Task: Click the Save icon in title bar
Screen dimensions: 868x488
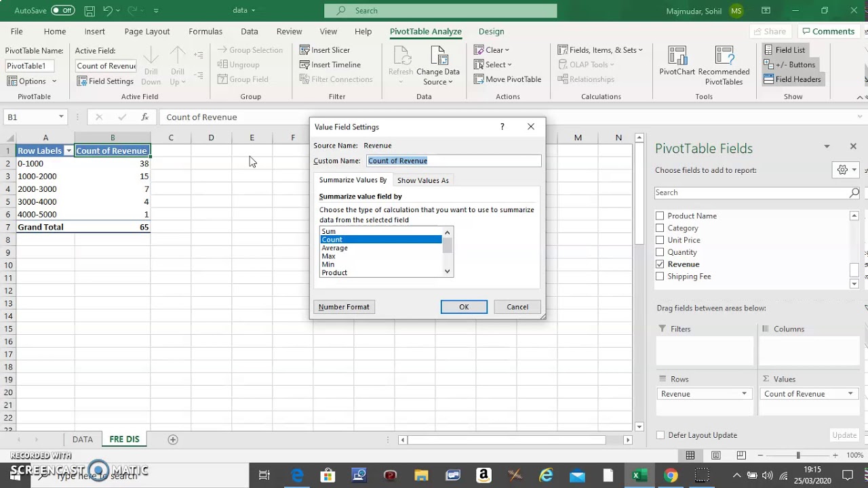Action: [90, 10]
